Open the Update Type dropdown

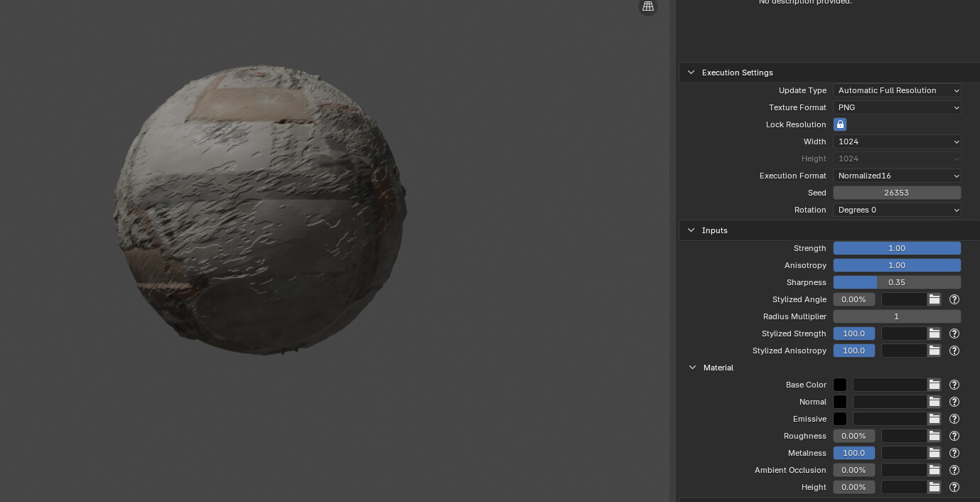[897, 90]
